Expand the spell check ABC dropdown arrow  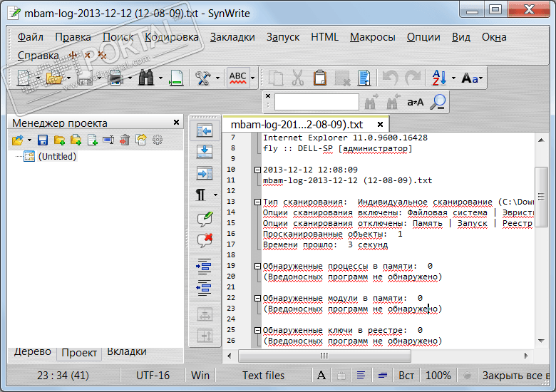click(253, 78)
